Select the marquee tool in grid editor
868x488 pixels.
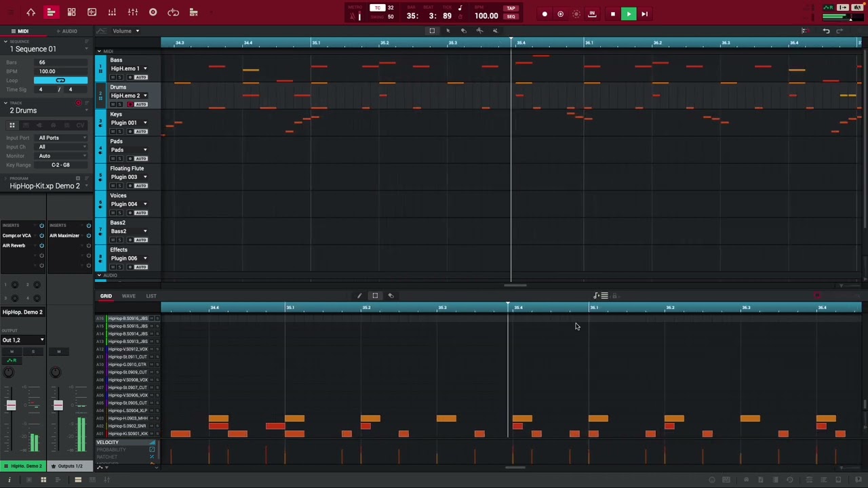375,296
